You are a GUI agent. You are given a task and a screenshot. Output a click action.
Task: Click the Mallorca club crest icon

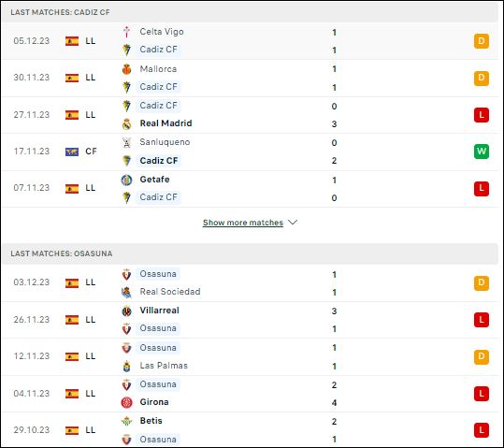click(126, 69)
